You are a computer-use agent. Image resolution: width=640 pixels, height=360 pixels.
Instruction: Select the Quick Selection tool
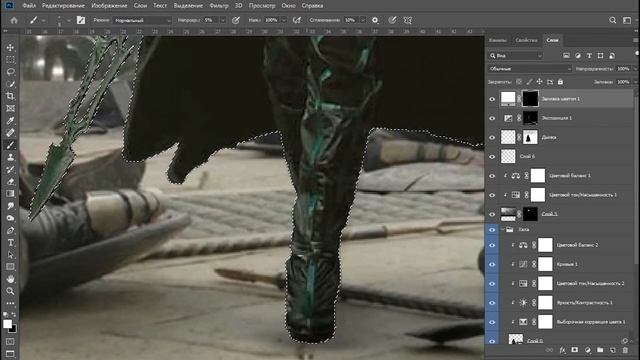(x=10, y=84)
